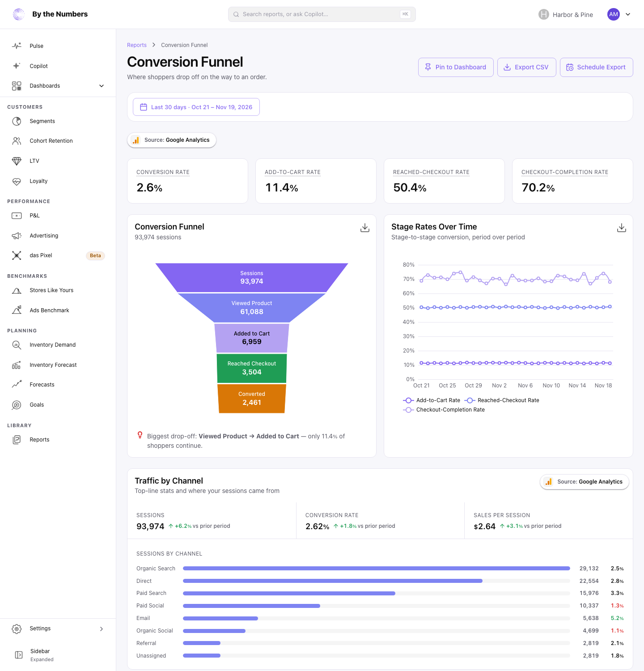This screenshot has height=671, width=644.
Task: Click the AM user avatar
Action: click(x=614, y=14)
